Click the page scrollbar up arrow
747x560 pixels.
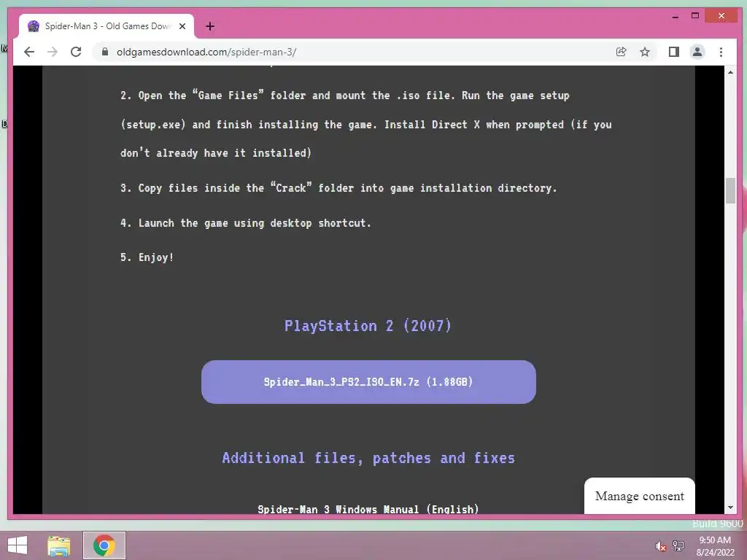730,72
